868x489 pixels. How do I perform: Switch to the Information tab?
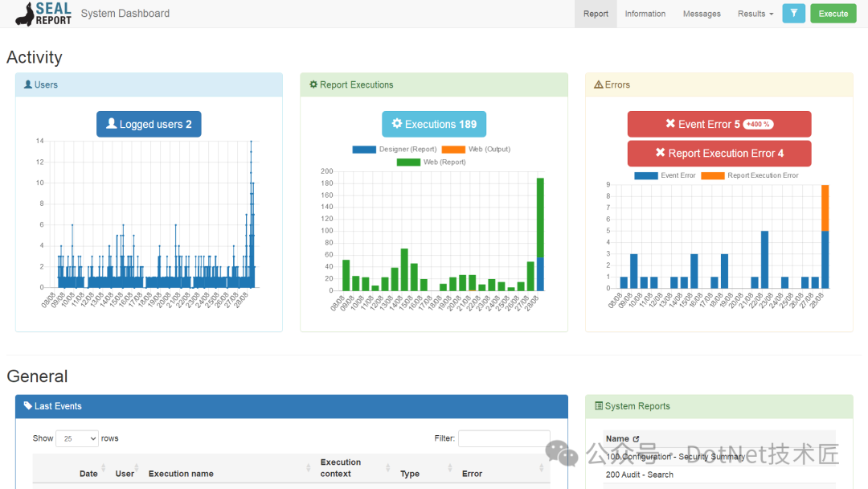645,14
